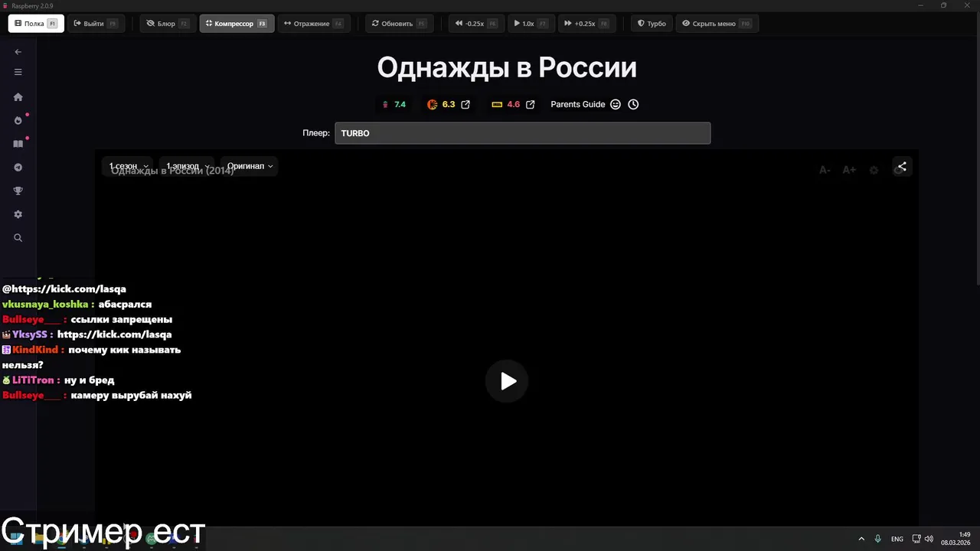Screen dimensions: 980x551
Task: Click the chat link https://kick.com/lasqa by YksySS
Action: tap(114, 334)
